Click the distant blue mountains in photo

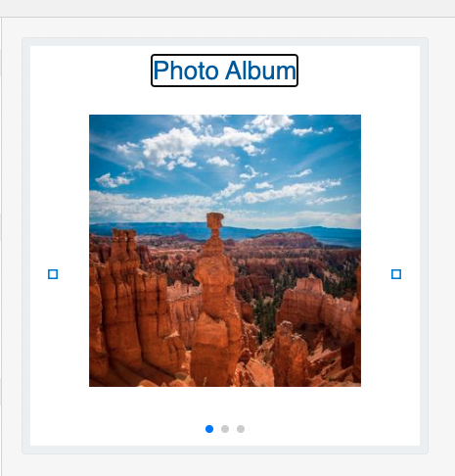[x=225, y=232]
